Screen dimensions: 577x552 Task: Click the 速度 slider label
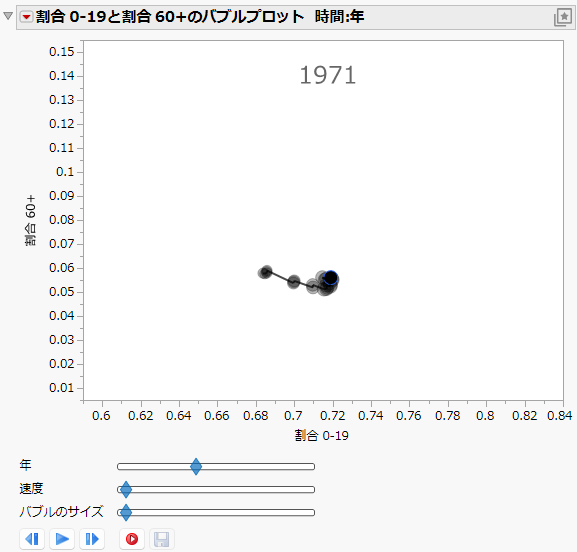point(31,489)
